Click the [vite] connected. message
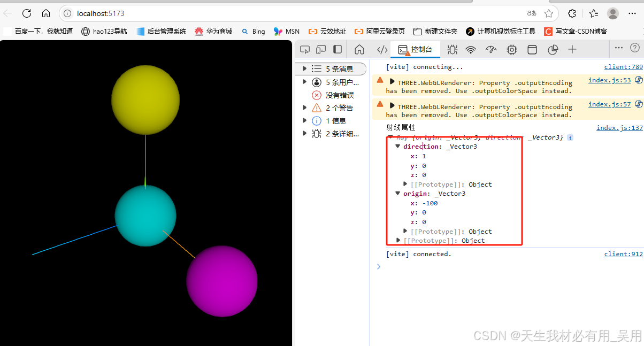This screenshot has height=346, width=644. 419,254
